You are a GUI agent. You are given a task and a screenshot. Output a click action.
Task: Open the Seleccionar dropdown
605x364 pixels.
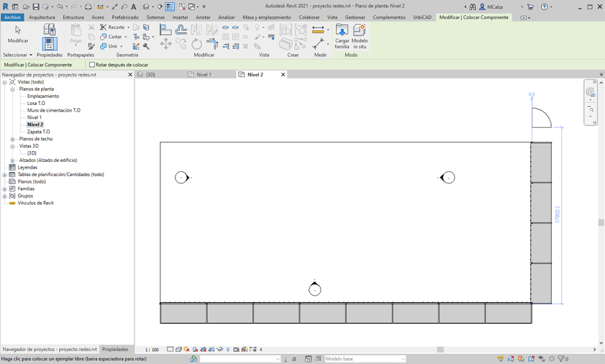click(x=17, y=55)
